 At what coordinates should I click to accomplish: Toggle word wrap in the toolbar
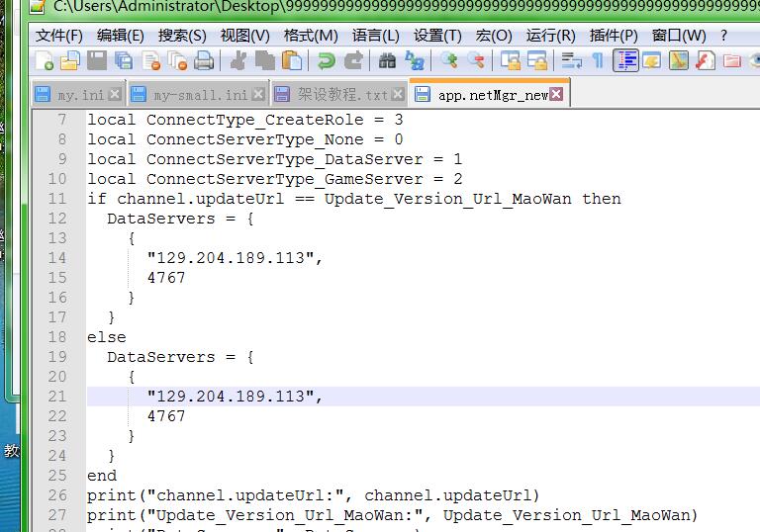click(571, 61)
